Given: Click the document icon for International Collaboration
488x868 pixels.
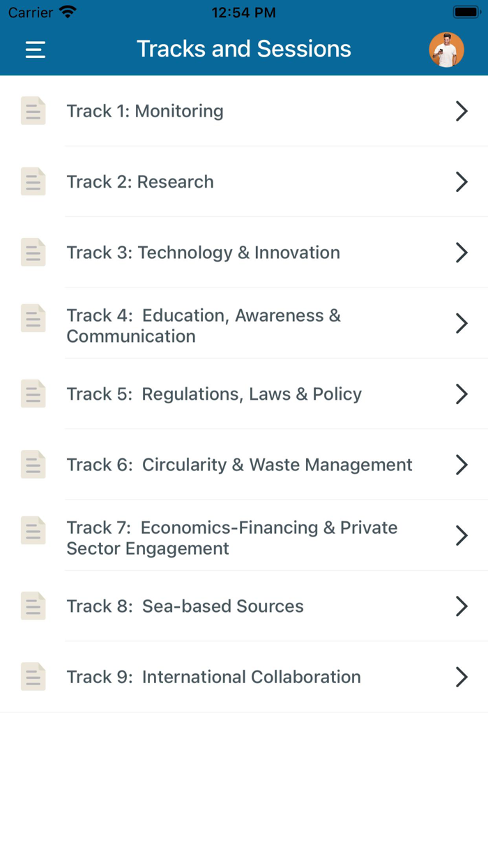Looking at the screenshot, I should (33, 676).
